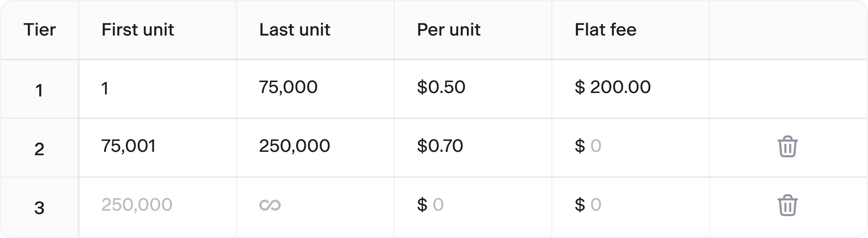Edit tier 1 last unit 75,000
The image size is (868, 238).
(288, 87)
